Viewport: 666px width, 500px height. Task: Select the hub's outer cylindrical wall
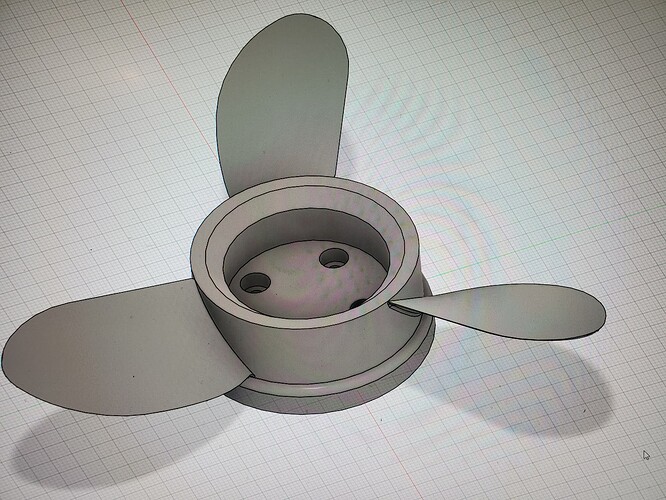pyautogui.click(x=306, y=348)
